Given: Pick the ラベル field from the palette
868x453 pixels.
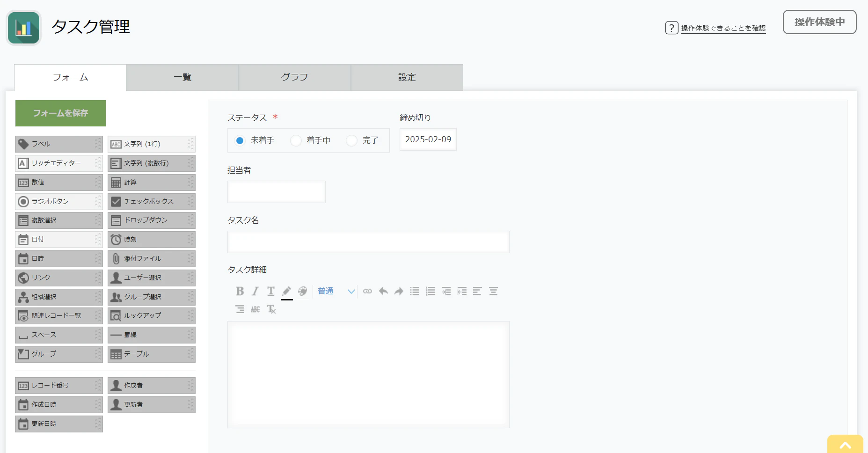Looking at the screenshot, I should 59,144.
